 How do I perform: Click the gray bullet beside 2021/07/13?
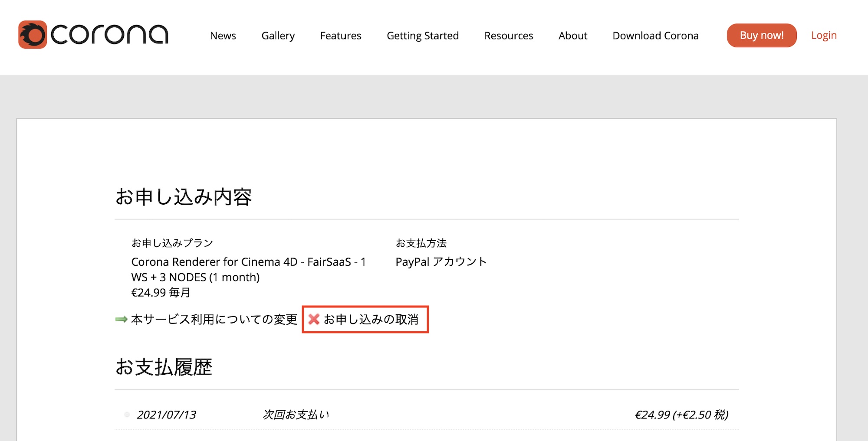click(x=127, y=415)
